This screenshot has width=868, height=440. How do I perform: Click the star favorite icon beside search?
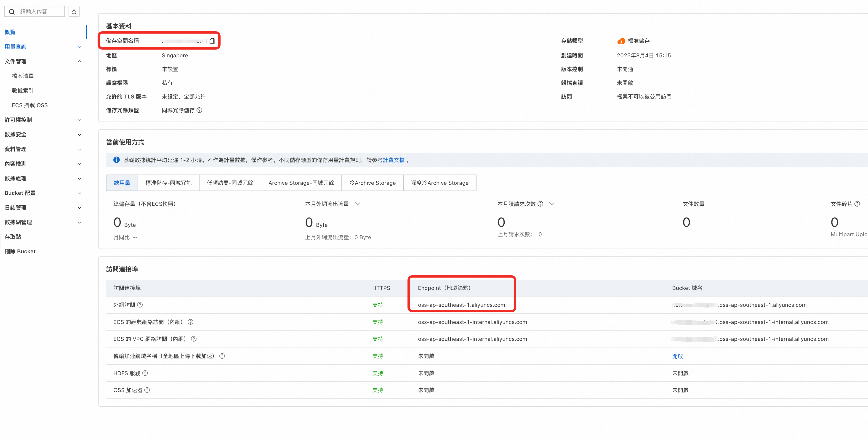74,11
